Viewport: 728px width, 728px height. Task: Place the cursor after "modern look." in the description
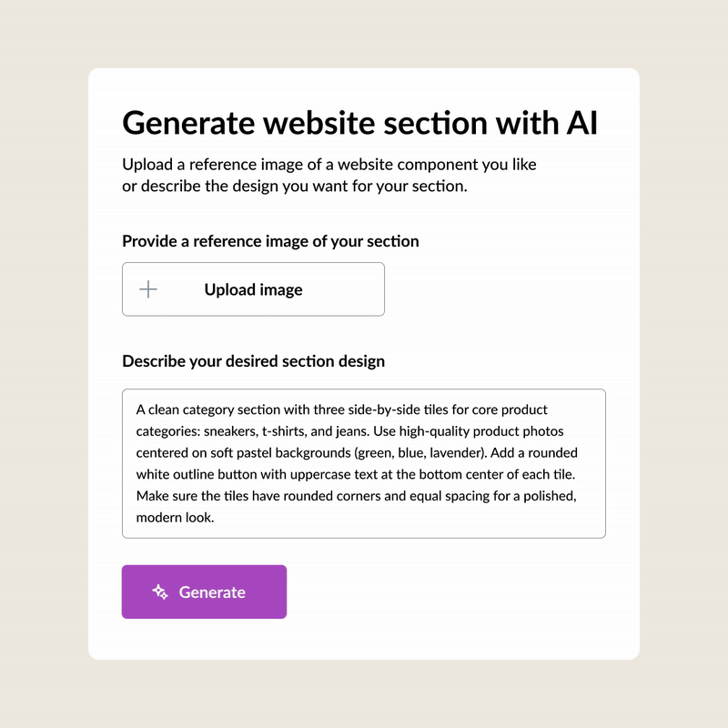pyautogui.click(x=215, y=518)
